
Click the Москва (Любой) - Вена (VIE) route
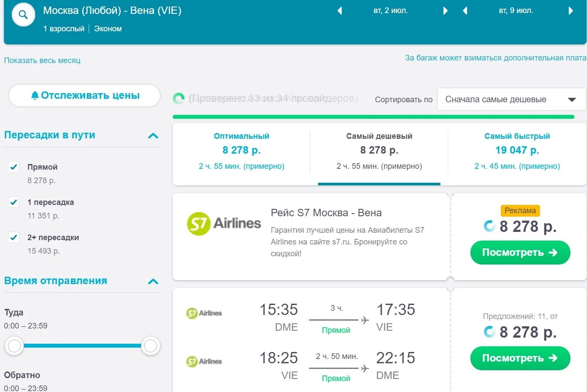pos(112,10)
